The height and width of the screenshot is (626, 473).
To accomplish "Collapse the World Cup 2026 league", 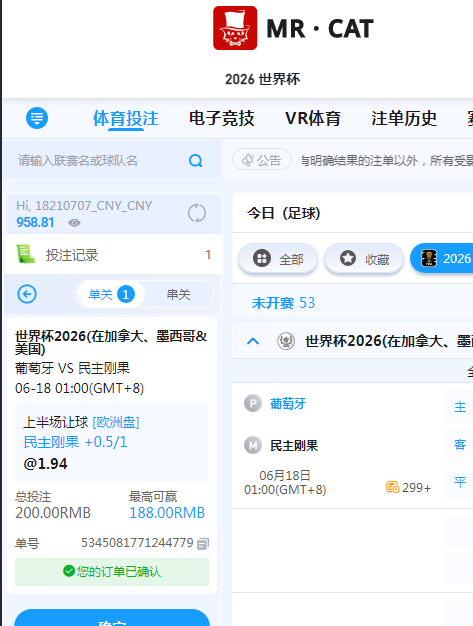I will tap(253, 341).
